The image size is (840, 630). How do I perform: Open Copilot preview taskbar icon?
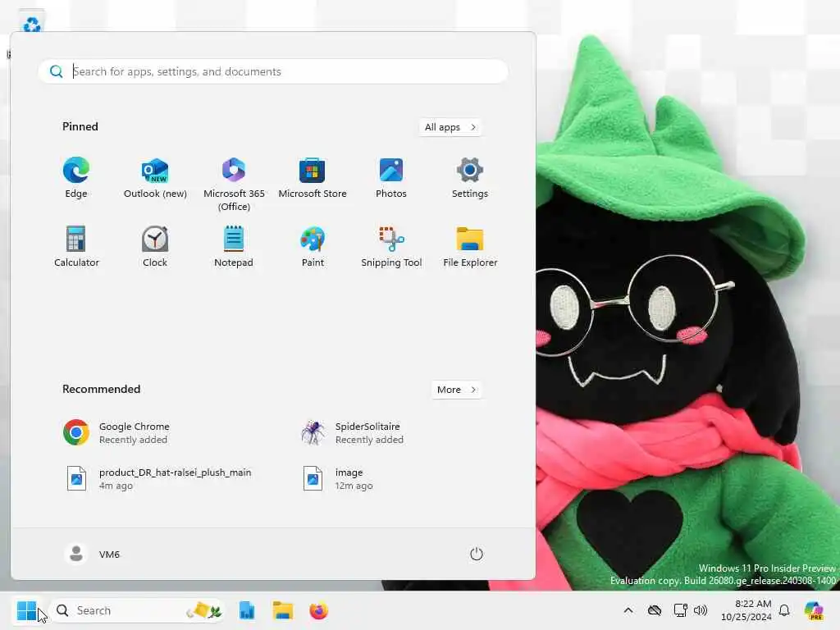tap(813, 610)
